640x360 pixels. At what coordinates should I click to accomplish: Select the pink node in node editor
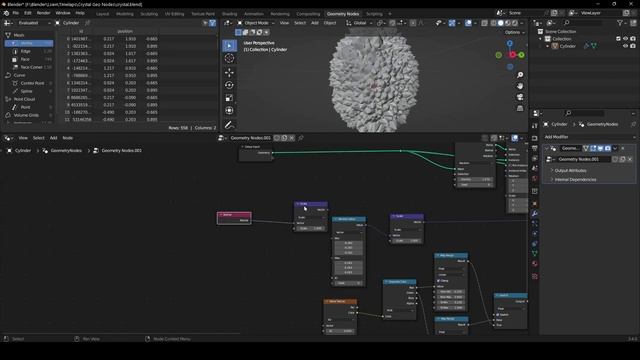point(234,218)
